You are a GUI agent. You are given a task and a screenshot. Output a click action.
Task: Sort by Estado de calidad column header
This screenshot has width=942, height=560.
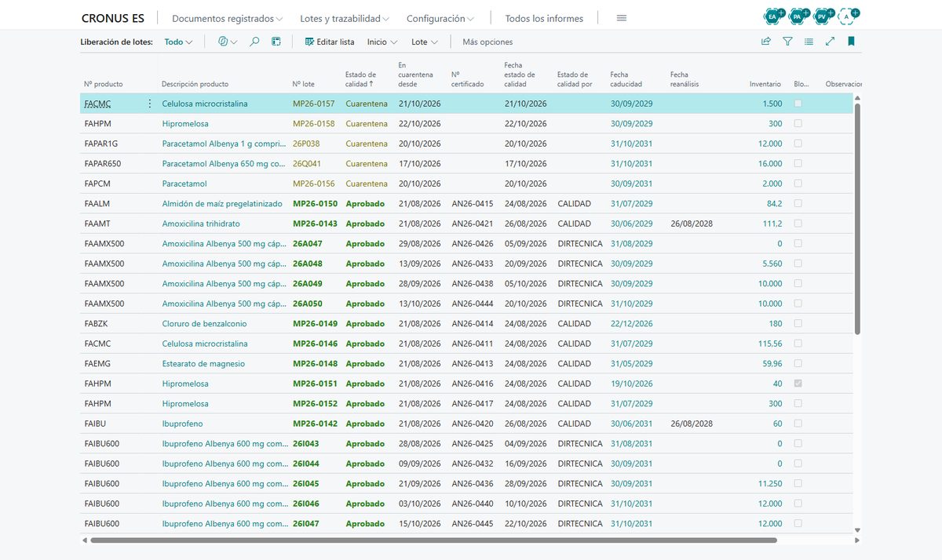click(x=360, y=79)
